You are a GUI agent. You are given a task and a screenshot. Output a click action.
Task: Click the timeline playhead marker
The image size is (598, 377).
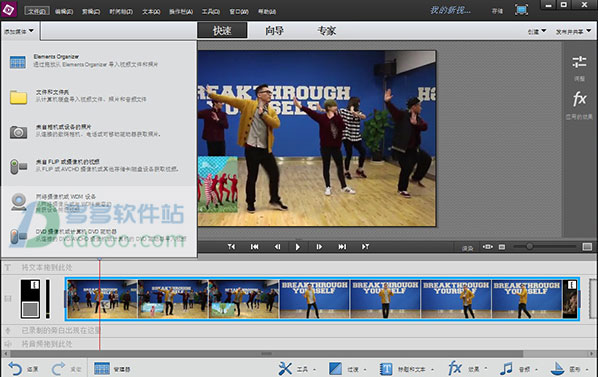100,260
